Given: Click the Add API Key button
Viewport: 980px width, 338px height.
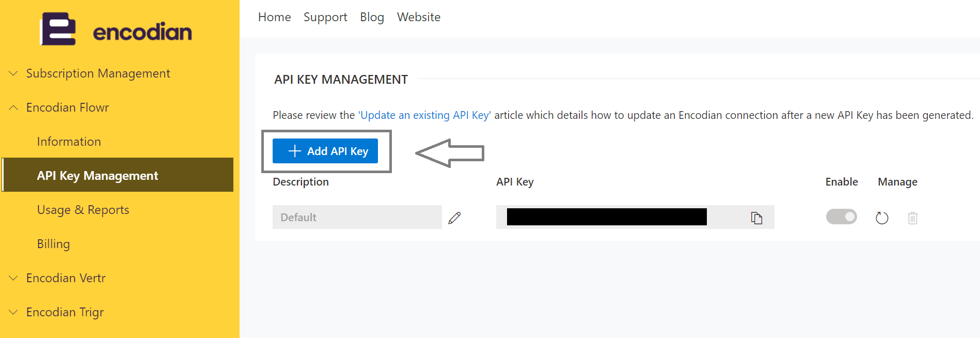Looking at the screenshot, I should click(325, 151).
